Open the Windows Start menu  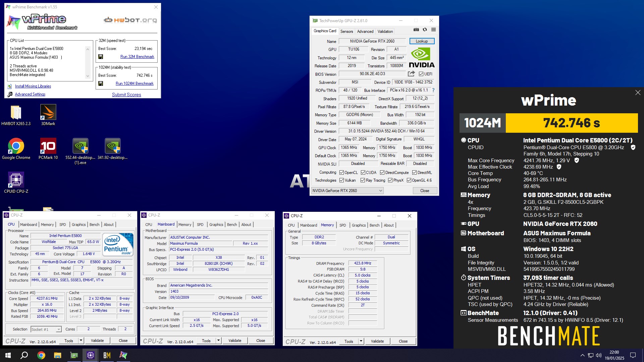point(8,355)
